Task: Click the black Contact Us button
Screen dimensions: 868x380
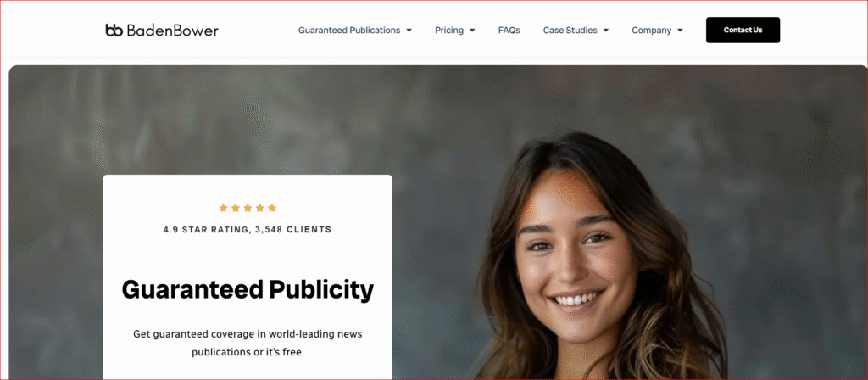Action: tap(743, 30)
